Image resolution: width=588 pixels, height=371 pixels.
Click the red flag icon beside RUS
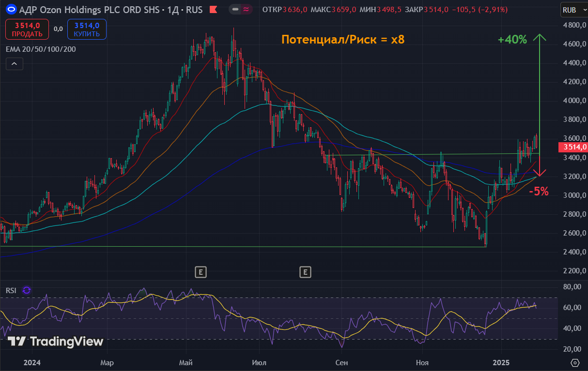click(x=213, y=9)
